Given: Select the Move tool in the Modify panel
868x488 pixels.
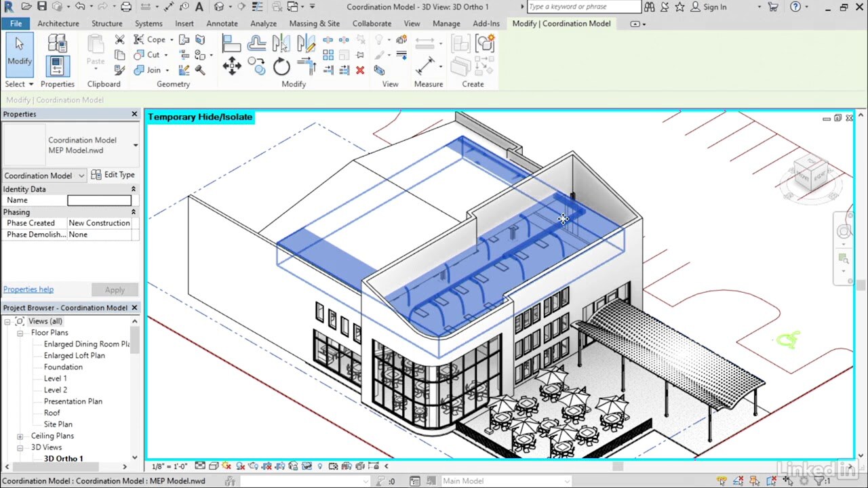Looking at the screenshot, I should pyautogui.click(x=233, y=65).
